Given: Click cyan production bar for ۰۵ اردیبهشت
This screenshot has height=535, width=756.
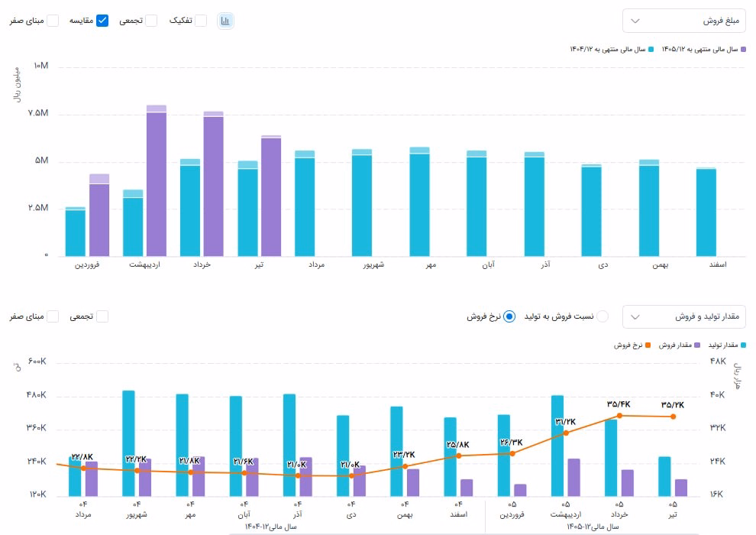Looking at the screenshot, I should [557, 446].
